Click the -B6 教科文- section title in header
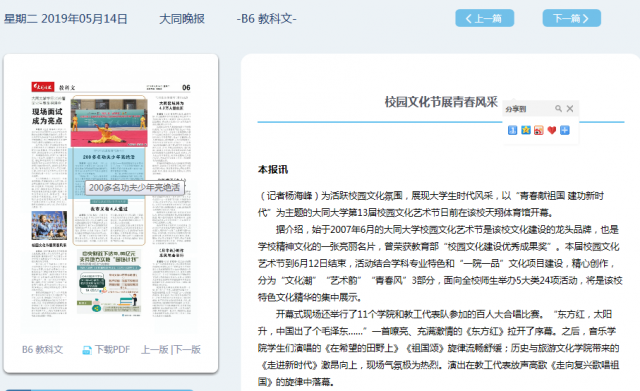 click(x=267, y=19)
